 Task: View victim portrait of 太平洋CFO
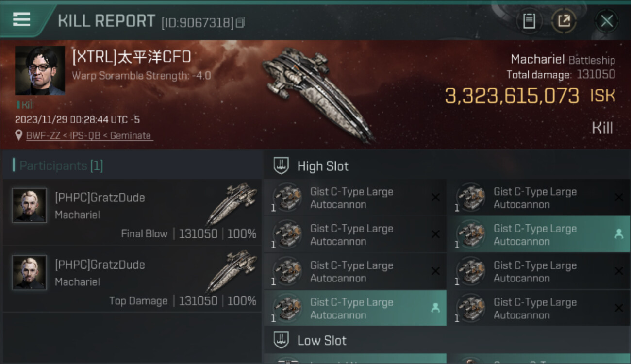click(x=40, y=70)
